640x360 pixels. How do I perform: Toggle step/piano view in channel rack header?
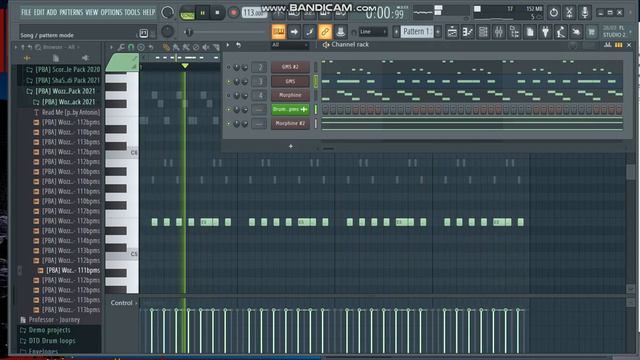click(x=619, y=45)
